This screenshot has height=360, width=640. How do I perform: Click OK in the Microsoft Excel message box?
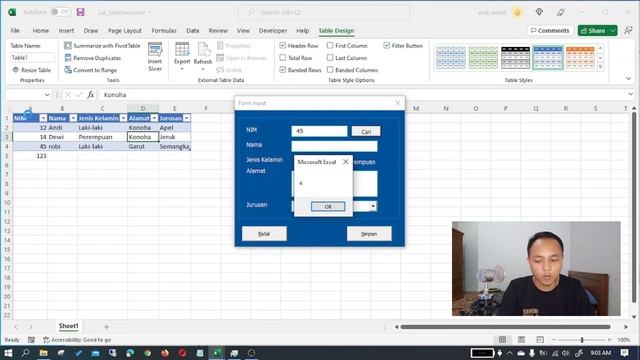(328, 207)
